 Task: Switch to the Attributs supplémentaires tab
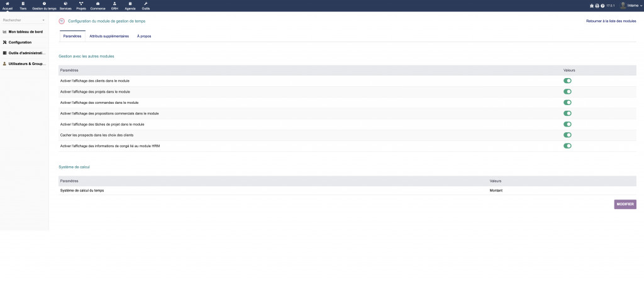[109, 36]
